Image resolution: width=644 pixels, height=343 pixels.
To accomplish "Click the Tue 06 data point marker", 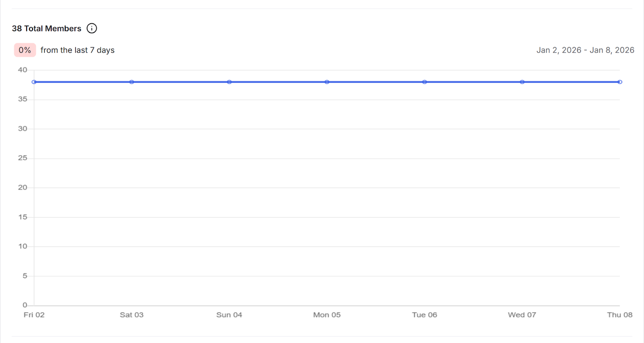I will pos(425,82).
